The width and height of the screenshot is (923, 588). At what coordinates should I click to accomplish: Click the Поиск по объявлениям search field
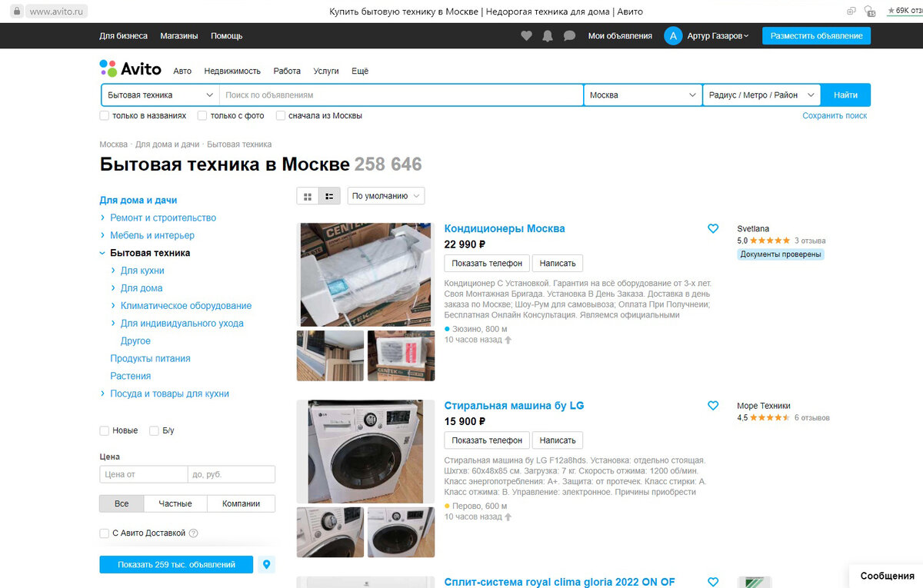tap(402, 95)
